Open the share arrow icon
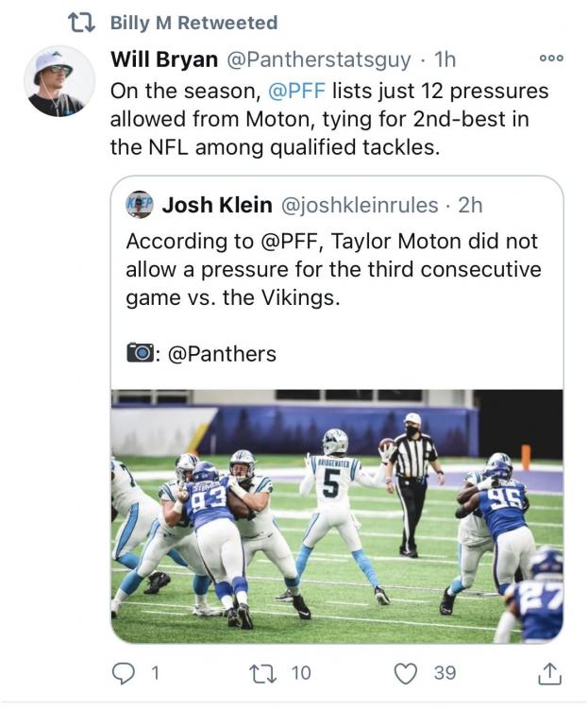Screen dimensions: 588x708 (x=549, y=674)
